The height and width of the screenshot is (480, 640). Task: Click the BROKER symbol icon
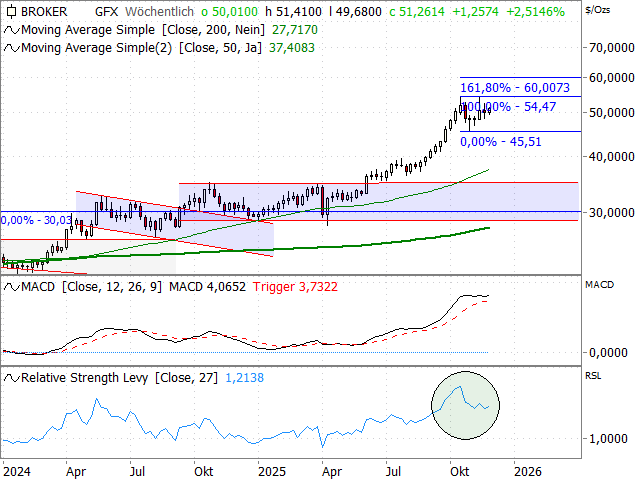pos(10,12)
